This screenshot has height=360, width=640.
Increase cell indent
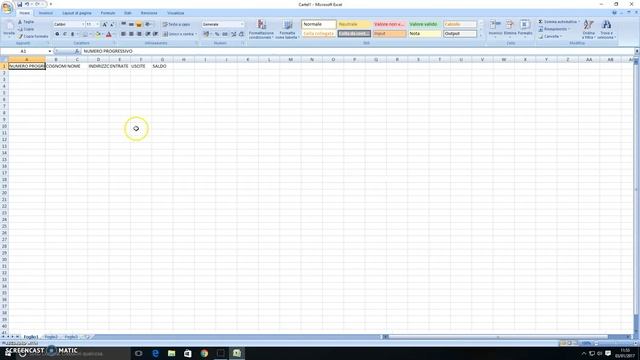pos(156,34)
